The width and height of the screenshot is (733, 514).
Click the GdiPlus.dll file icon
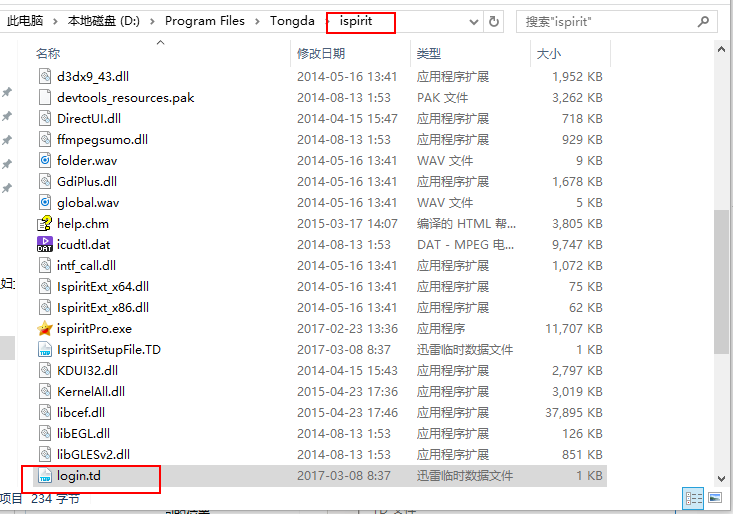(45, 181)
